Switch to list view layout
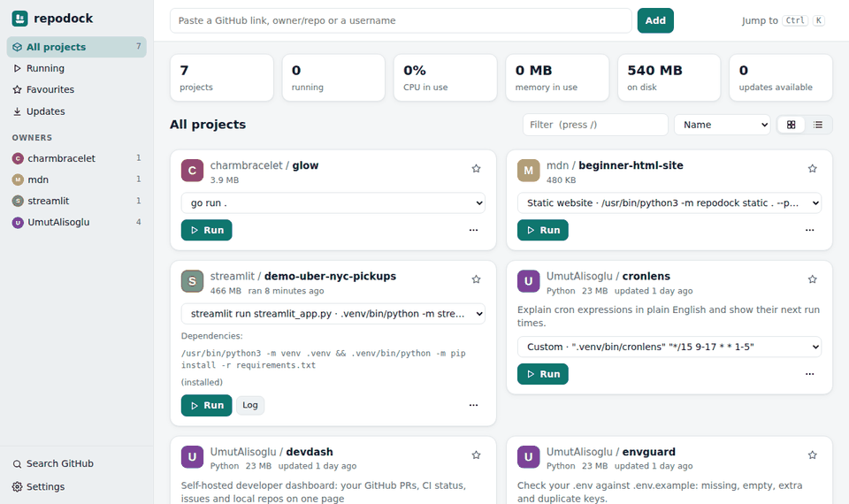 [817, 125]
